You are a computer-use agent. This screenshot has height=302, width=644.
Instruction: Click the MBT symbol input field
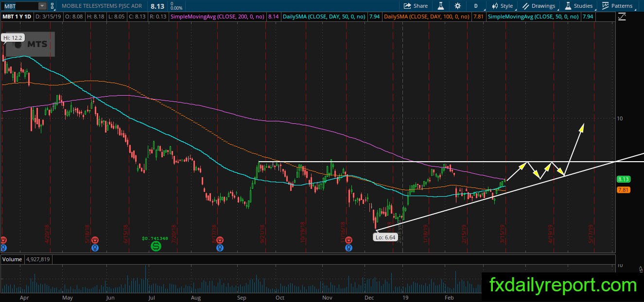point(19,6)
